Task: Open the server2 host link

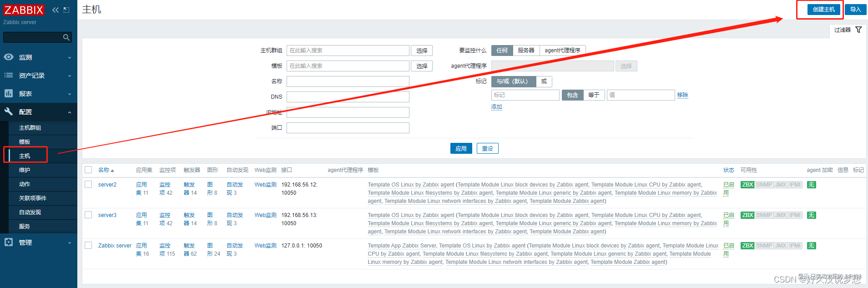Action: (x=107, y=185)
